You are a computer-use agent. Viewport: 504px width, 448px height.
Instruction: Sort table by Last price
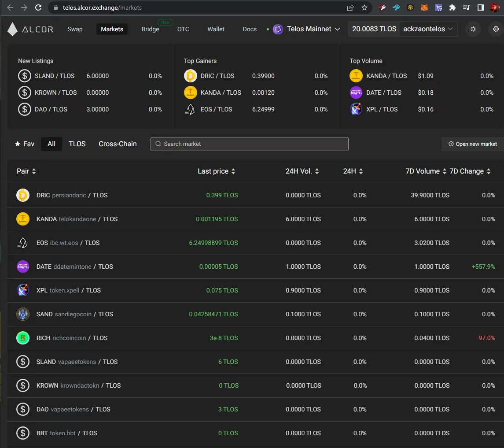click(x=216, y=171)
